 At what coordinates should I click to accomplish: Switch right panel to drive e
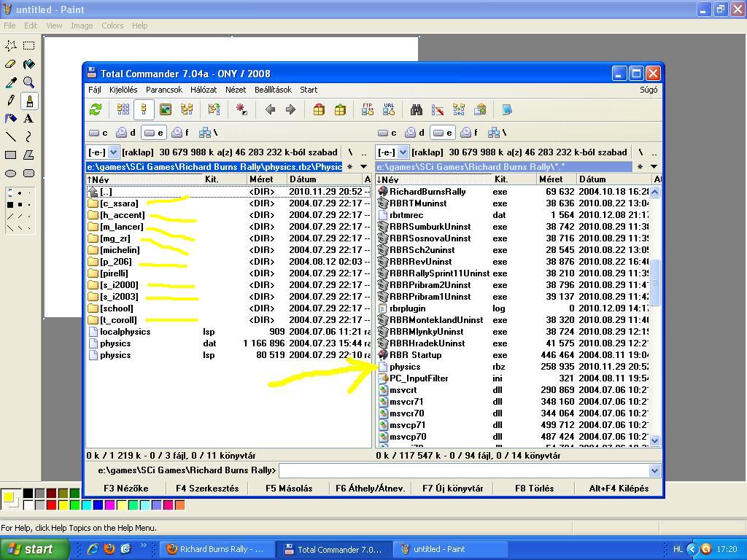pyautogui.click(x=443, y=133)
